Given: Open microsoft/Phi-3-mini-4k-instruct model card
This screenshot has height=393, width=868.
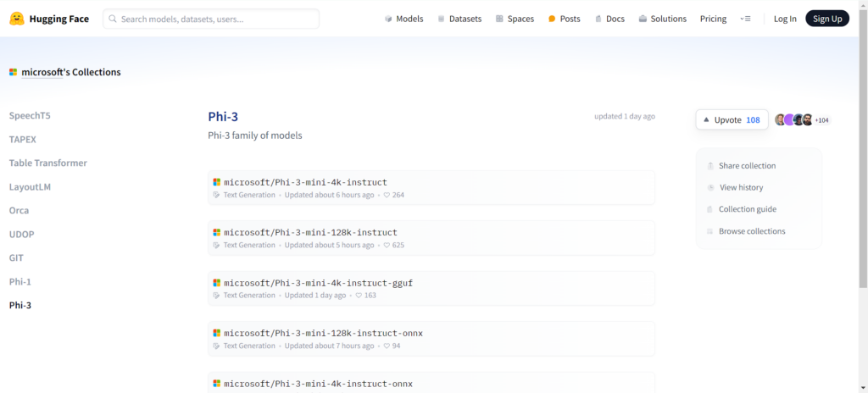Looking at the screenshot, I should click(305, 182).
